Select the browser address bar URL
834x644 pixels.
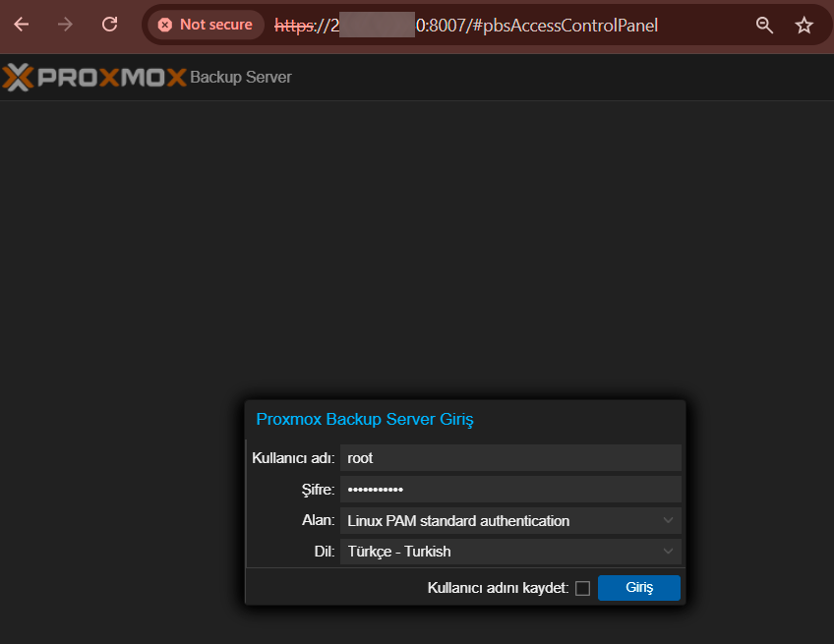[x=492, y=25]
